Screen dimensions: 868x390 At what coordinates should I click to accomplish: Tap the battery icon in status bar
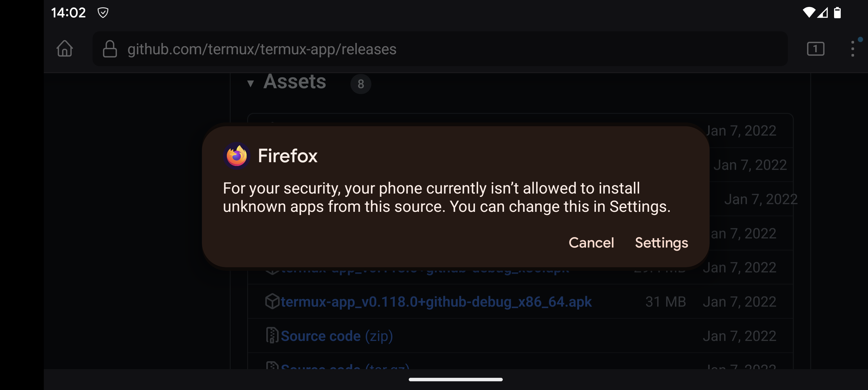pos(837,13)
